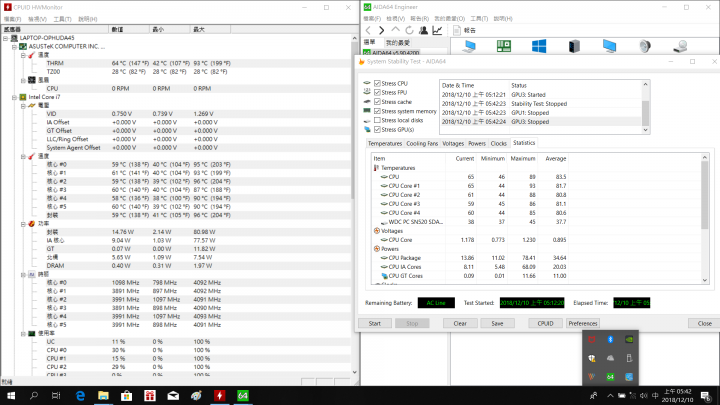
Task: Select the 我的最愛 favorites tab in AIDA64
Action: pyautogui.click(x=397, y=43)
